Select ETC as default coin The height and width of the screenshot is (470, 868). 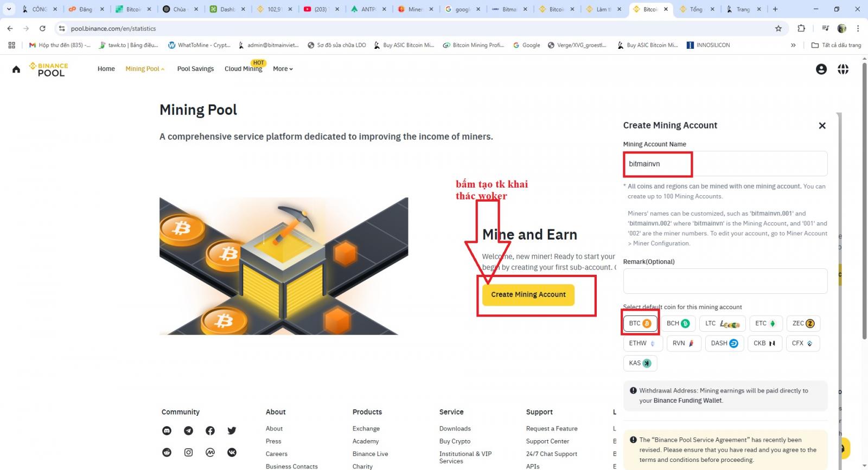tap(766, 324)
